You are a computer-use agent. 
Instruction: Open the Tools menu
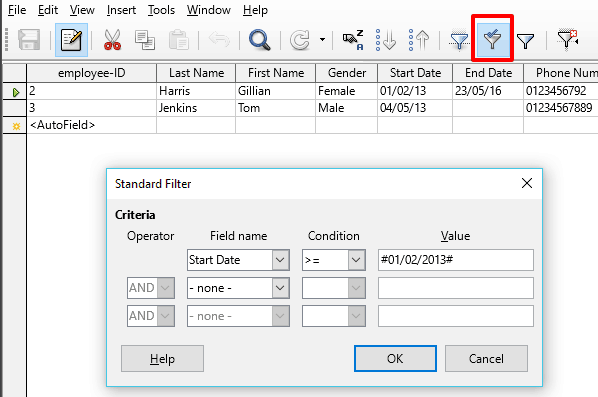click(161, 10)
